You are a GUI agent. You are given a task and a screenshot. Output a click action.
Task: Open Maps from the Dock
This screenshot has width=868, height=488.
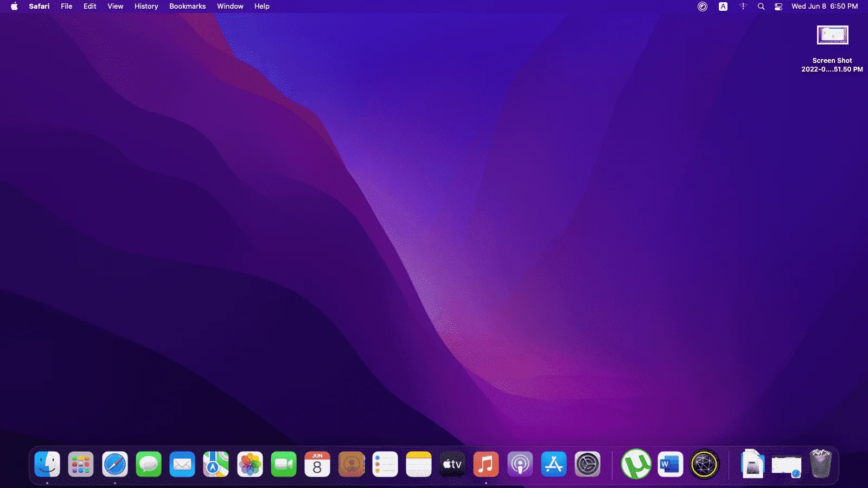[216, 465]
